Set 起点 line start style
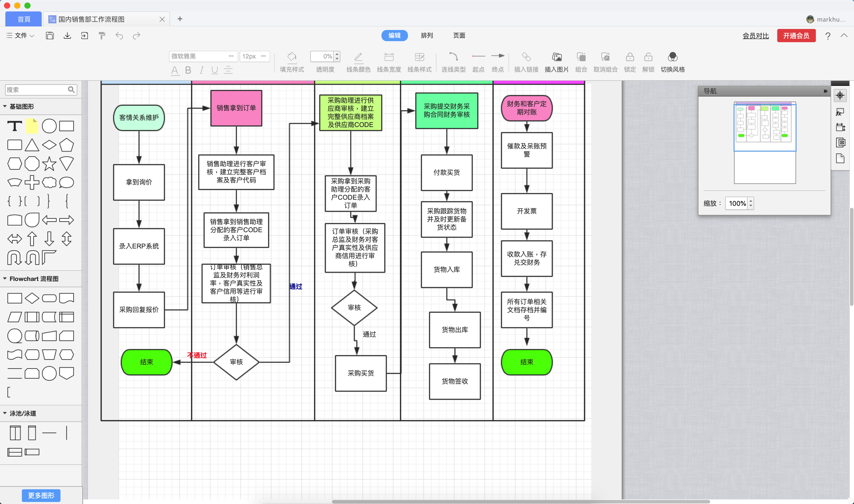The height and width of the screenshot is (504, 854). [x=478, y=62]
